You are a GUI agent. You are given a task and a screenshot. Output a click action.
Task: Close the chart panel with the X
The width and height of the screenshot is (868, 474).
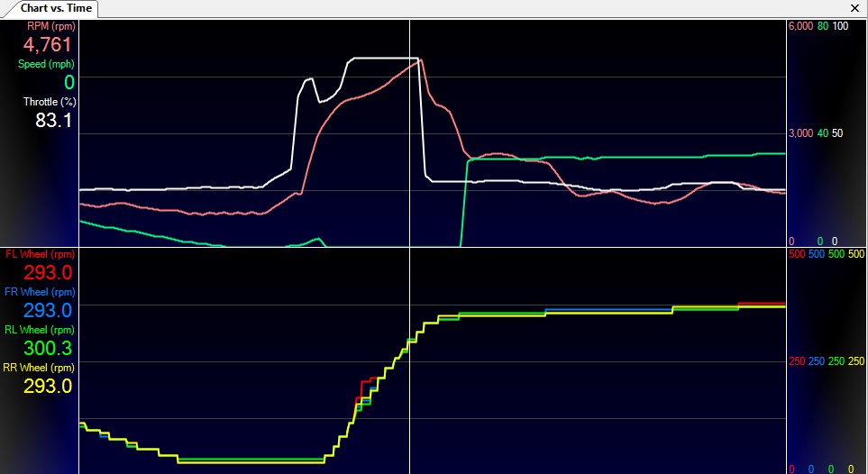854,8
